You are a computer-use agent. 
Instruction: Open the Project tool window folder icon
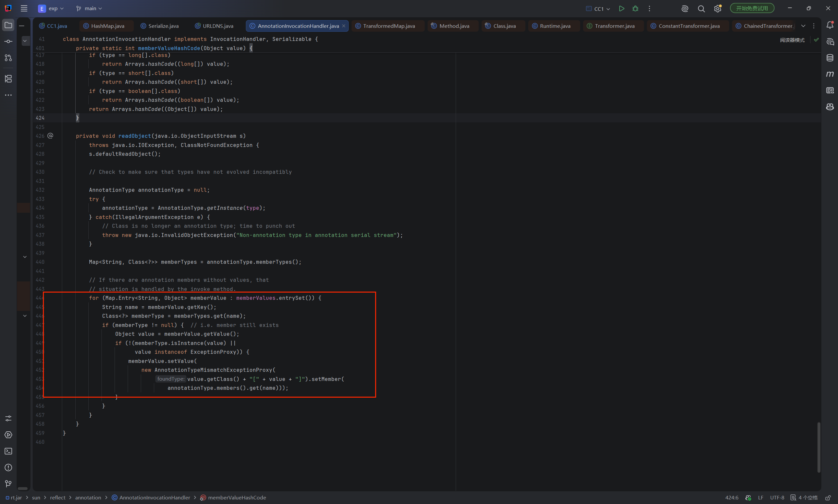click(x=9, y=25)
